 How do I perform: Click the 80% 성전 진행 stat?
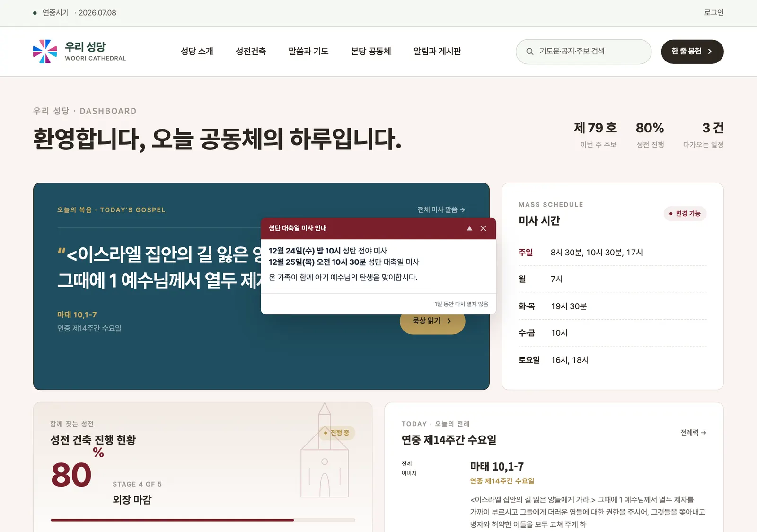coord(650,135)
